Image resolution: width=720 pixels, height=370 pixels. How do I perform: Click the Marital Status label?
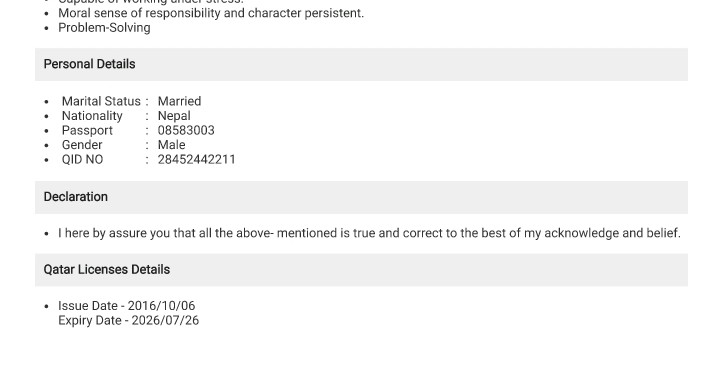click(x=101, y=101)
